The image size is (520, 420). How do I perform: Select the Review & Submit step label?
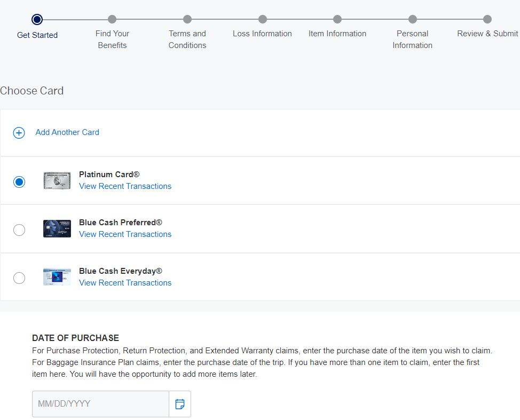click(x=487, y=34)
